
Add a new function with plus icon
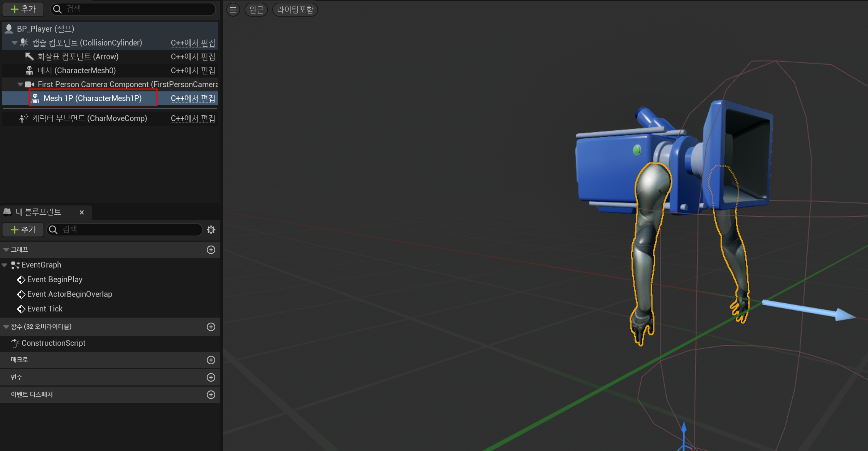point(211,327)
